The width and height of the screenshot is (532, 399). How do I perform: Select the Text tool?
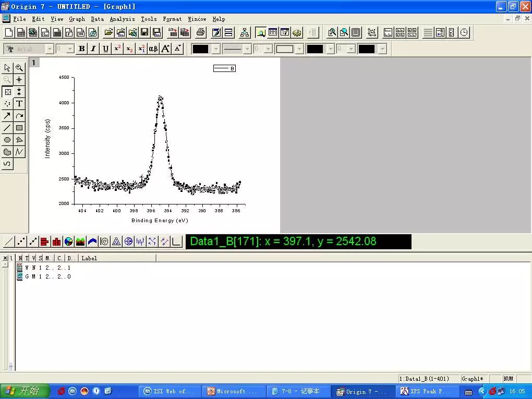click(19, 104)
